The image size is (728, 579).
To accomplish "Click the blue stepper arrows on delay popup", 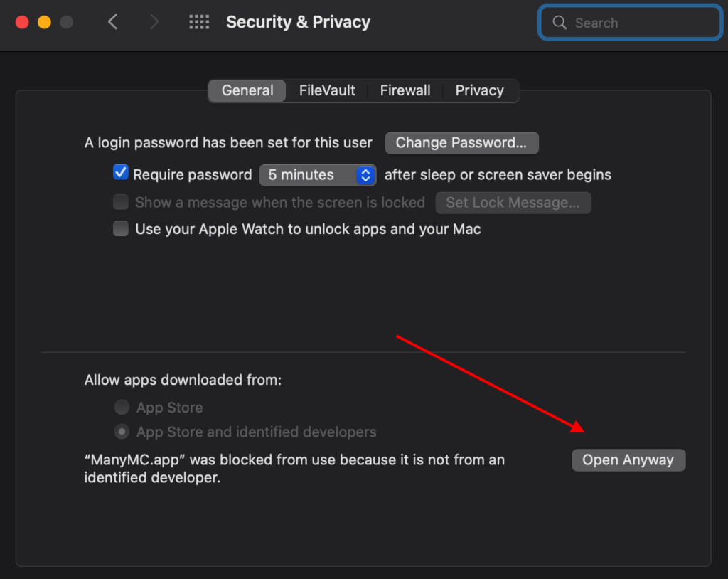I will click(x=366, y=175).
